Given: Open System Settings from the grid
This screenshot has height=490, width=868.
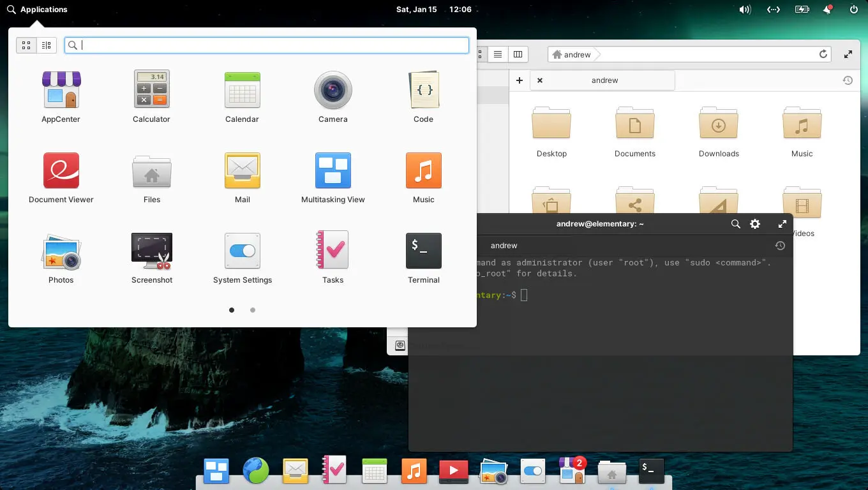Looking at the screenshot, I should coord(243,258).
